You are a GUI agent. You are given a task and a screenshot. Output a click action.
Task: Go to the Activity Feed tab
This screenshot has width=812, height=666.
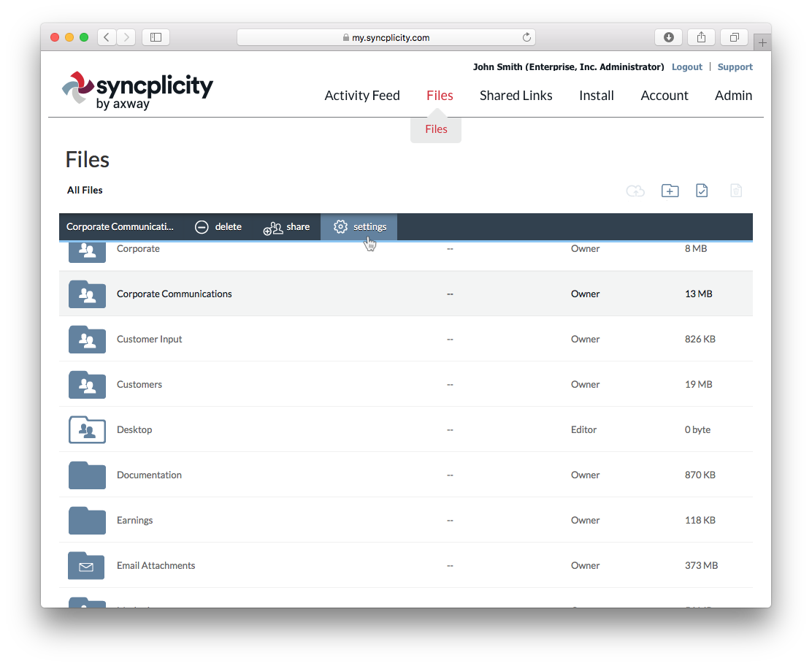pyautogui.click(x=361, y=96)
